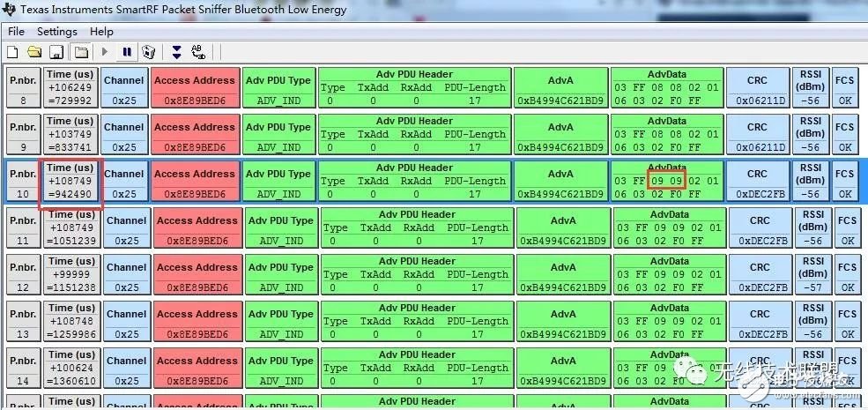
Task: Select packet number 14 cell
Action: click(25, 368)
